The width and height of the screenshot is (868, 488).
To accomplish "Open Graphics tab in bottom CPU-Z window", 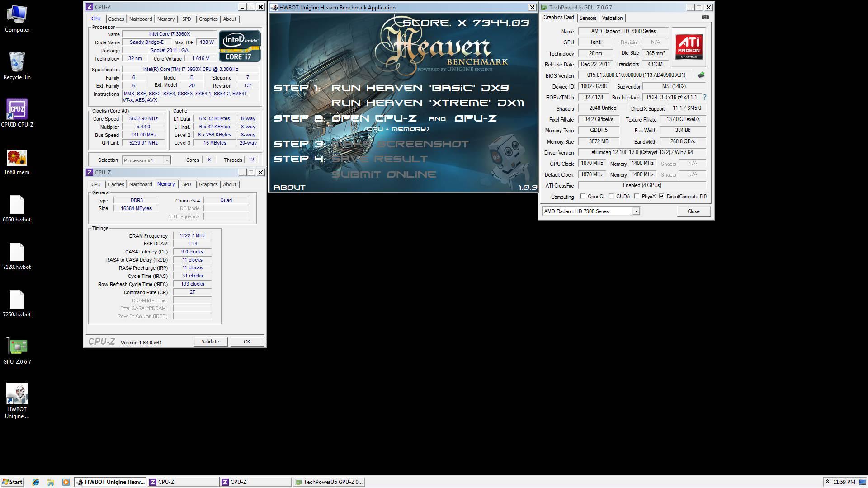I will click(208, 184).
